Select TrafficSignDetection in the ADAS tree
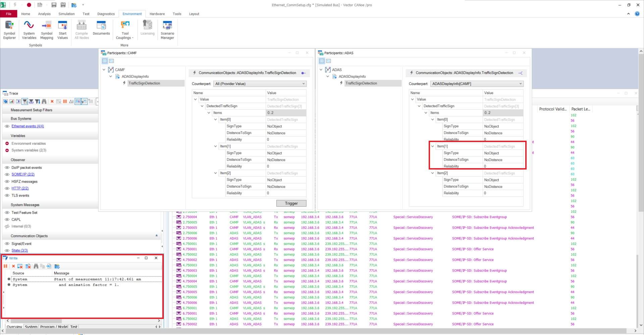This screenshot has height=335, width=644. coord(361,83)
